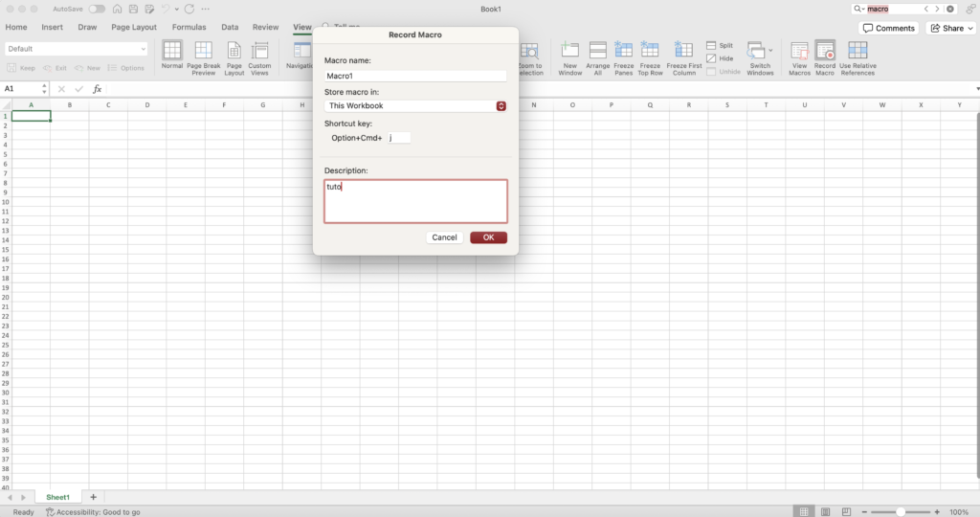Select the Sheet1 tab

(57, 497)
